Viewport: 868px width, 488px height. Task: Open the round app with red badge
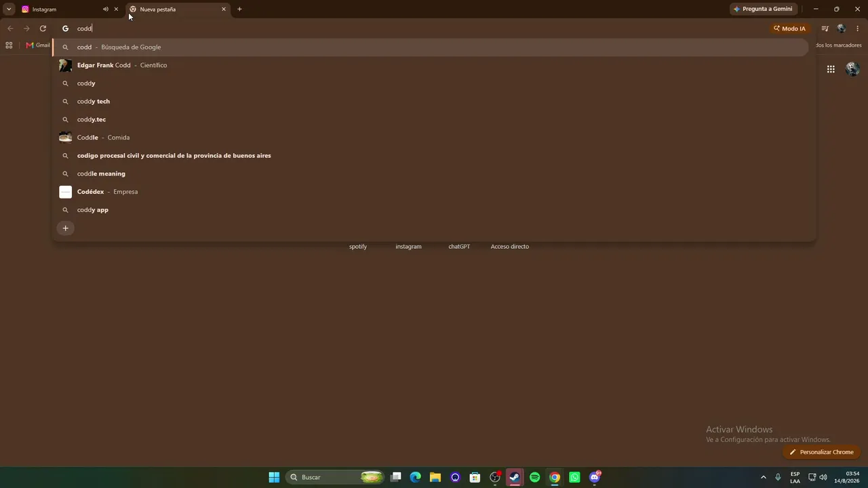point(496,477)
